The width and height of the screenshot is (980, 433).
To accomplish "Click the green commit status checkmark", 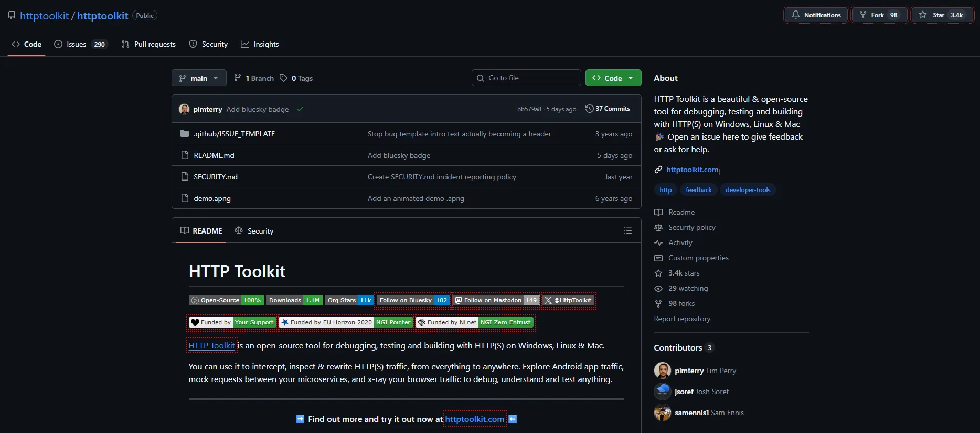I will [x=300, y=109].
